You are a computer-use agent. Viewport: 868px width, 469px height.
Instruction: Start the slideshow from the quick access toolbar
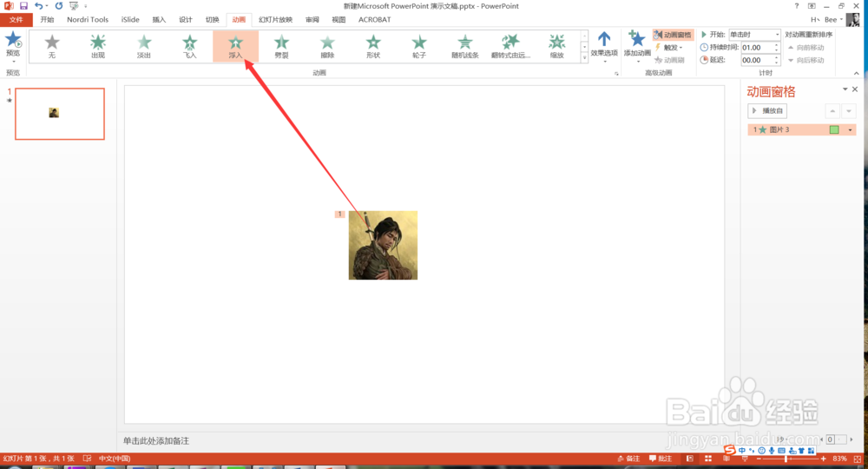coord(74,5)
